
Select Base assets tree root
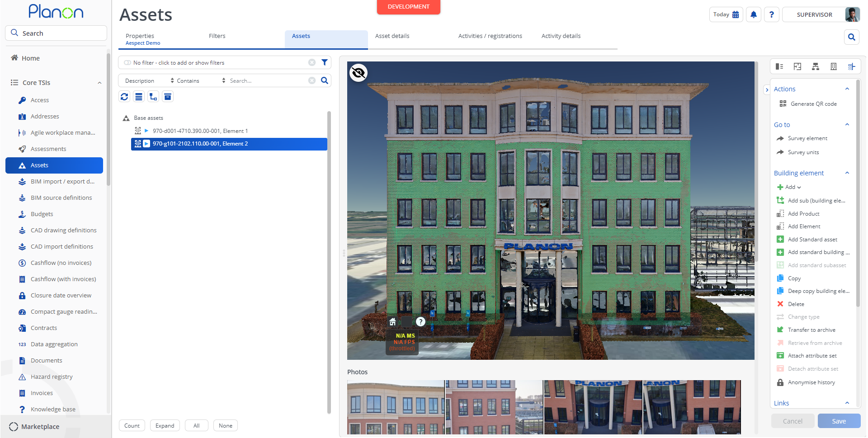(x=143, y=118)
